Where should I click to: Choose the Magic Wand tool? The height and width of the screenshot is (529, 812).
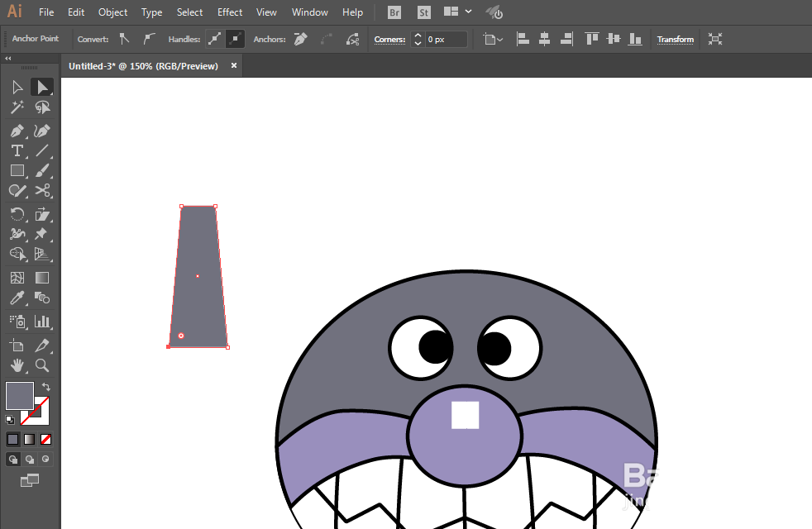(x=17, y=107)
